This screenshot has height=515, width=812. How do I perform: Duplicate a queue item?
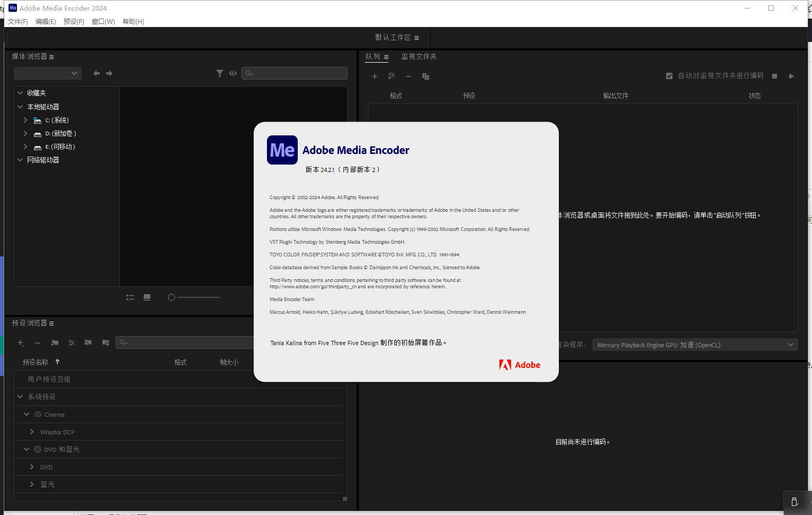click(425, 76)
